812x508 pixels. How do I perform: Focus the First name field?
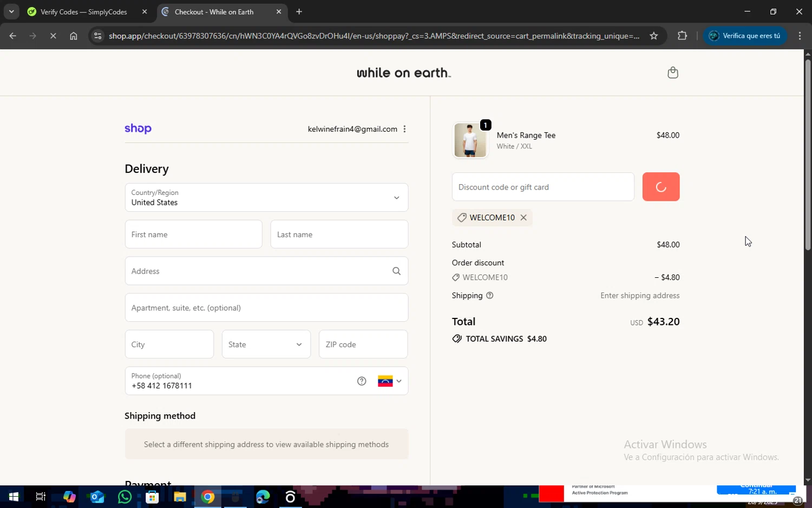point(193,235)
